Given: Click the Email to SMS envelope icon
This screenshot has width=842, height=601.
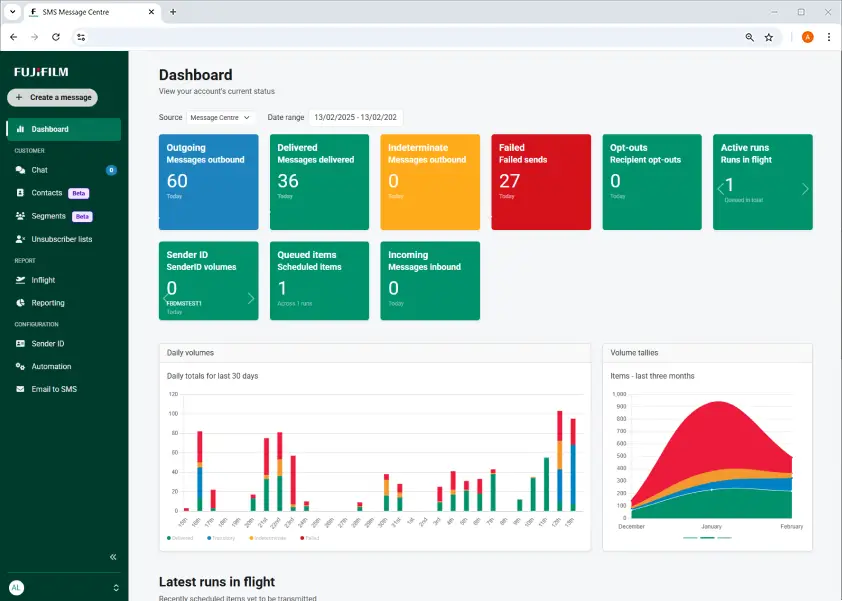Looking at the screenshot, I should [21, 389].
